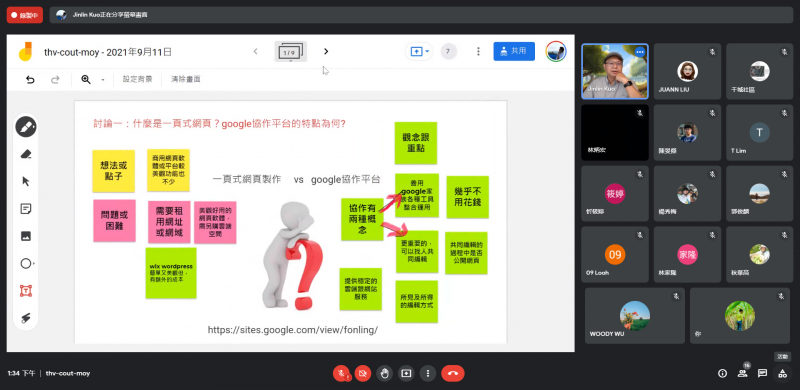Go to the previous frame

(x=256, y=51)
